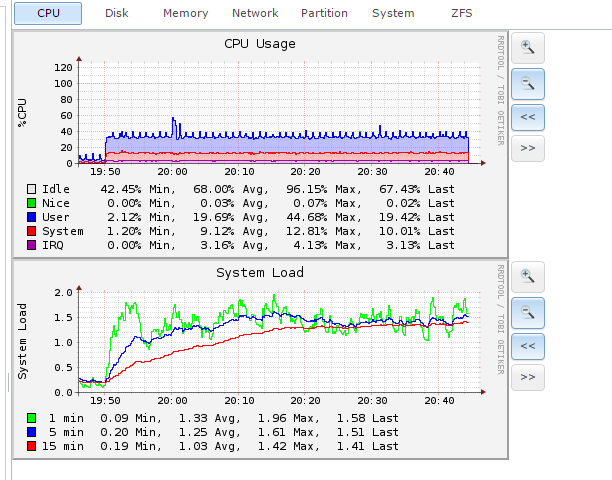
Task: Click the System Load graph title
Action: 260,272
